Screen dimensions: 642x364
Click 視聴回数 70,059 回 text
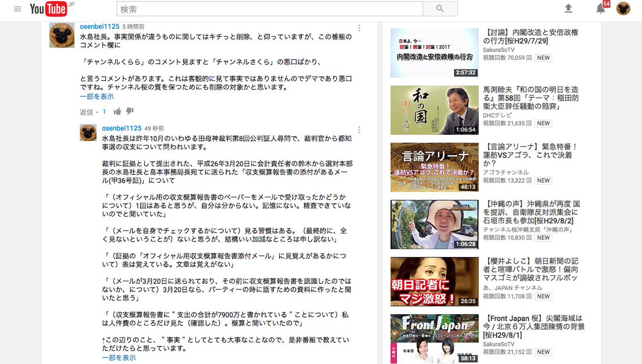coord(507,57)
